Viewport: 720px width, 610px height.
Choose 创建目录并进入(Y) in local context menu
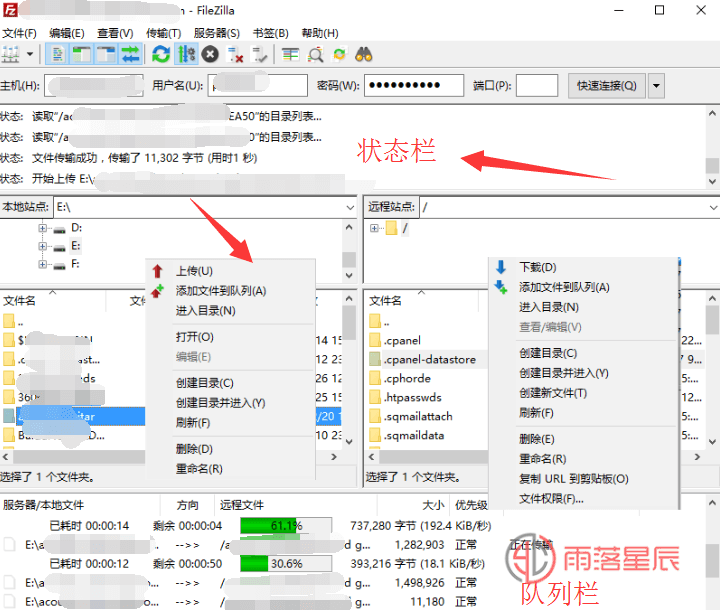pos(220,403)
